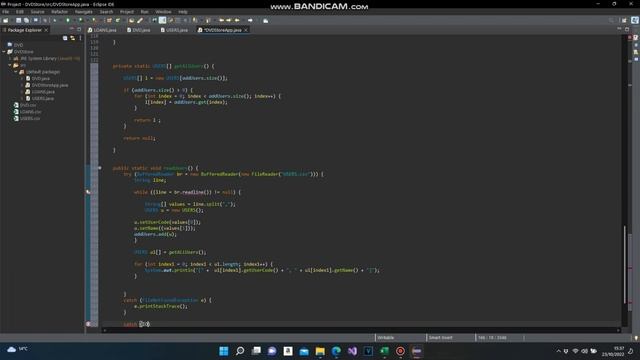The width and height of the screenshot is (640, 360).
Task: Click the New Java Package toolbar icon
Action: coord(109,20)
